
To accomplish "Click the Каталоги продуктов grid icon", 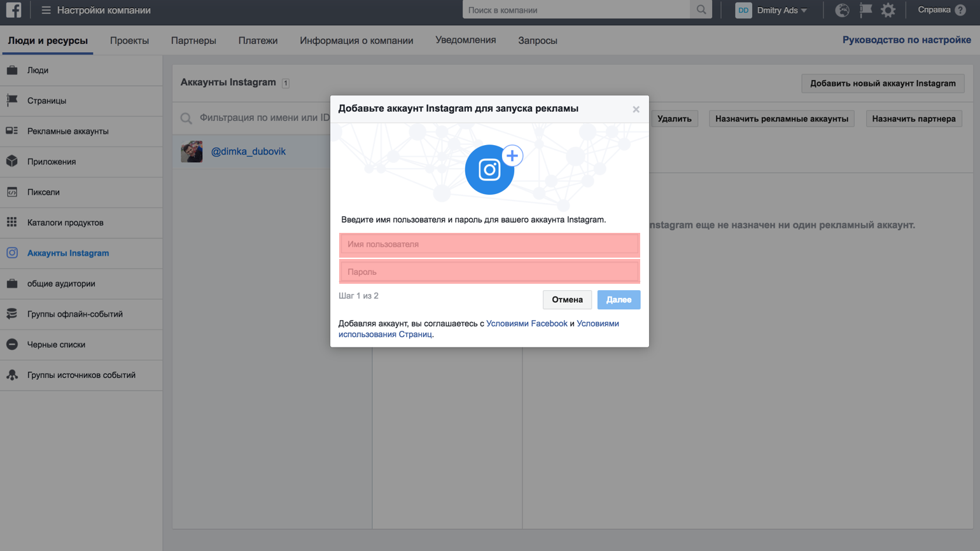I will point(12,223).
